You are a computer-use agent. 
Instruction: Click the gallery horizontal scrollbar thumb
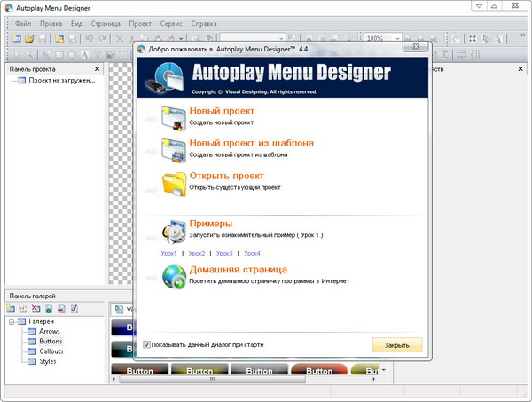click(212, 379)
